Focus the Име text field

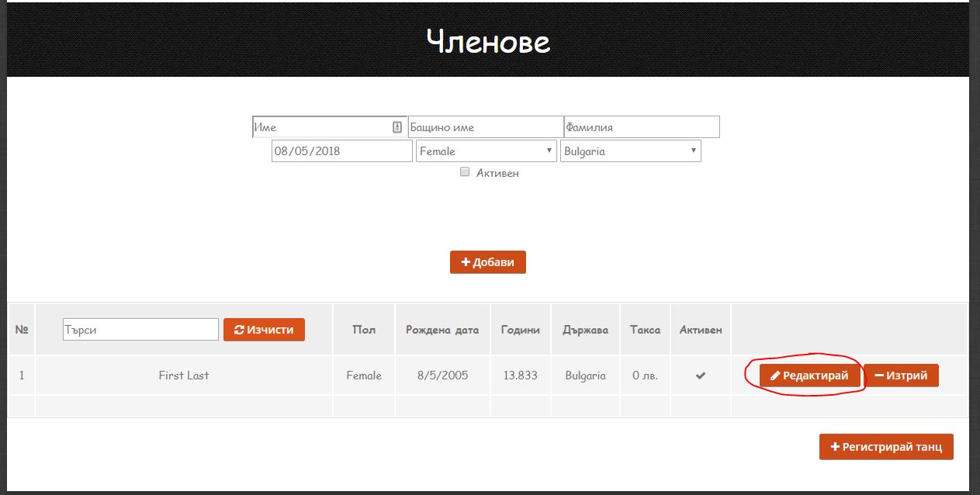(322, 127)
